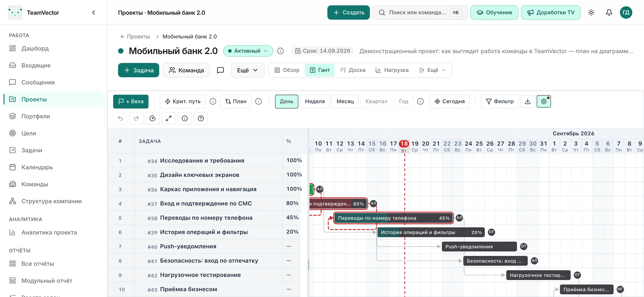Screen dimensions: 644x297
Task: Open the Фильтр options
Action: [500, 101]
